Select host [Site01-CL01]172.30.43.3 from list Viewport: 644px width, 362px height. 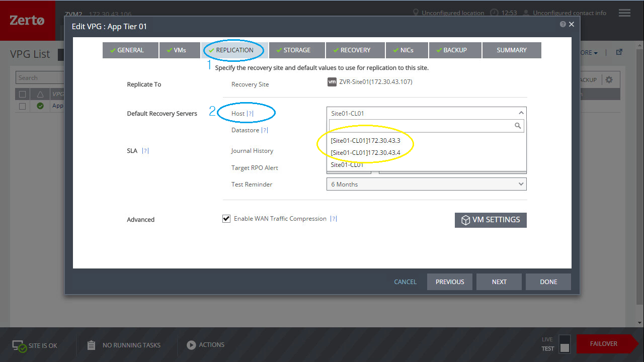point(365,141)
